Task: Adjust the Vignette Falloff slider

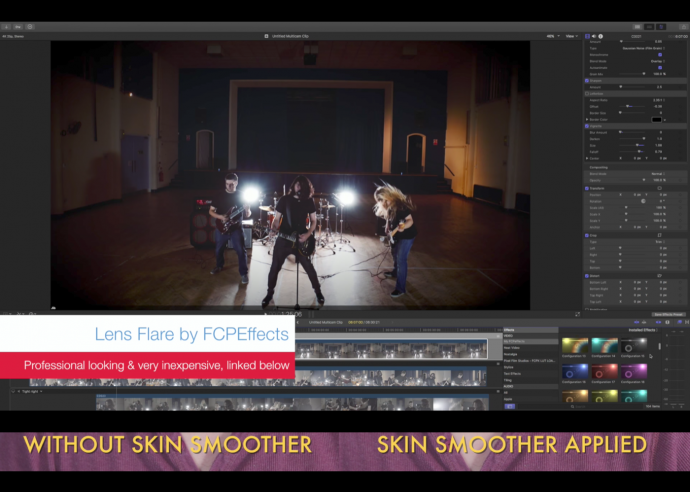Action: 632,152
